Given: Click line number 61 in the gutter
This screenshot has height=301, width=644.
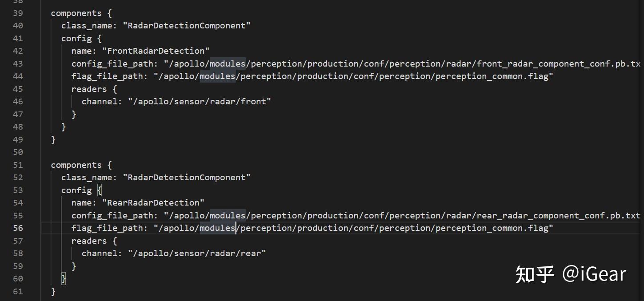Looking at the screenshot, I should (18, 291).
